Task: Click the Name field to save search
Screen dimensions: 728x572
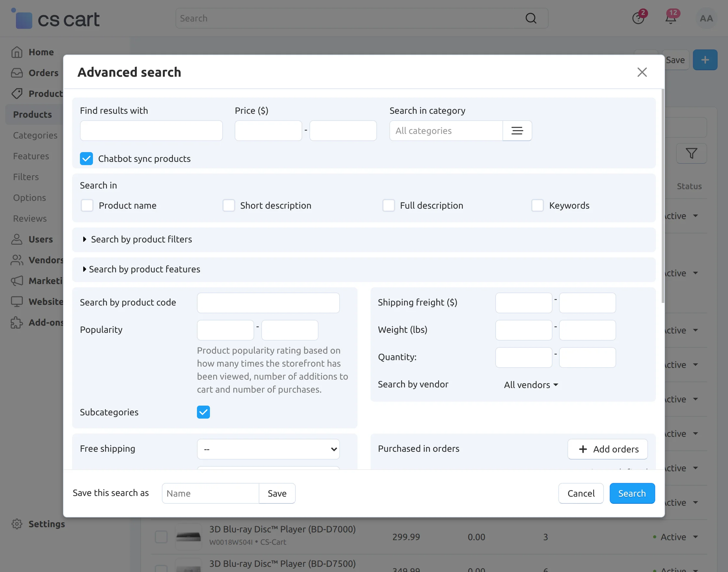Action: click(x=210, y=493)
